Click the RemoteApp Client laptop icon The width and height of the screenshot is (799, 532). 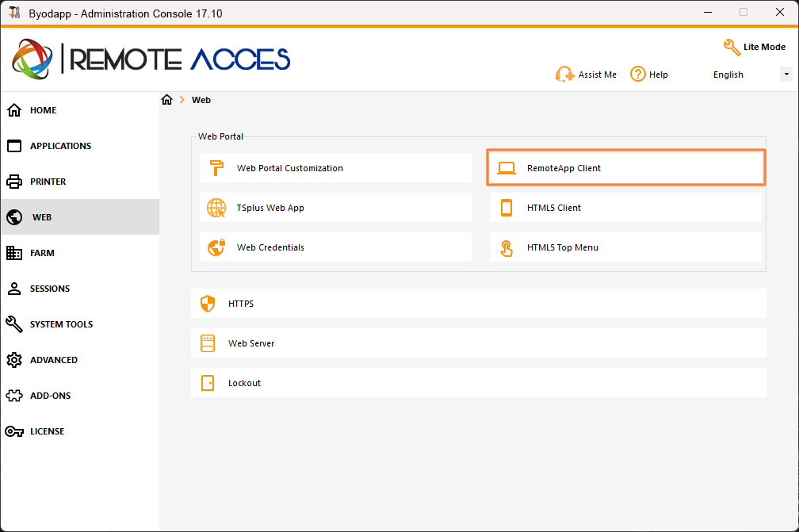[507, 167]
